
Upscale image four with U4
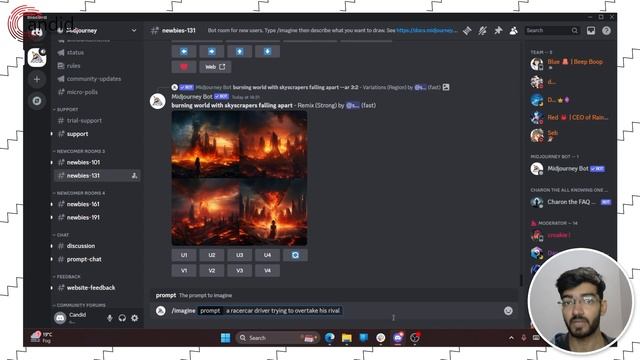click(267, 255)
